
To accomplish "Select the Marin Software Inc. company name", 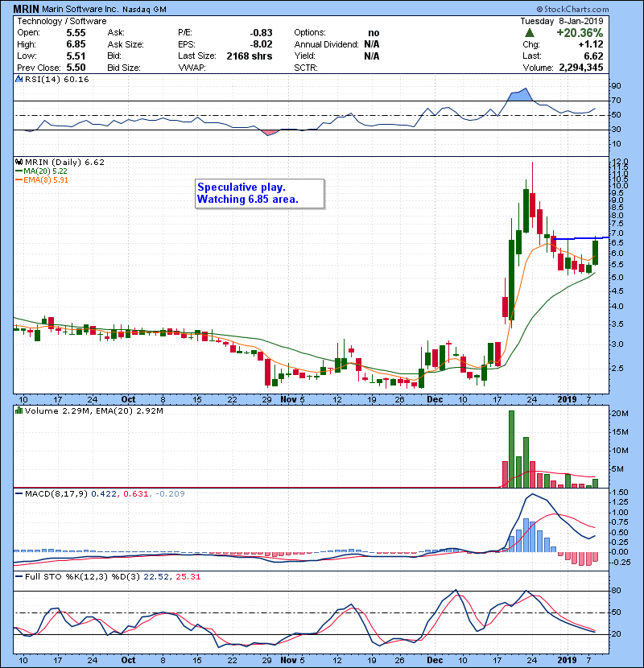I will [80, 9].
